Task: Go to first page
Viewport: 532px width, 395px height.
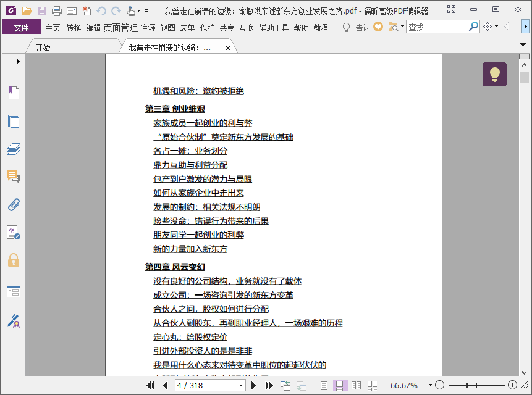Action: 150,385
